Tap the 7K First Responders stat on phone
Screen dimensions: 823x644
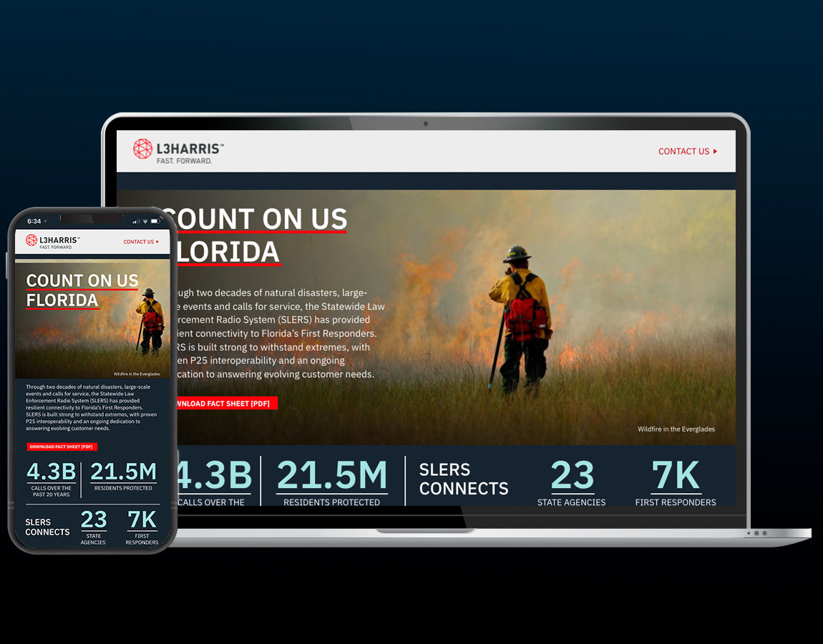tap(142, 527)
